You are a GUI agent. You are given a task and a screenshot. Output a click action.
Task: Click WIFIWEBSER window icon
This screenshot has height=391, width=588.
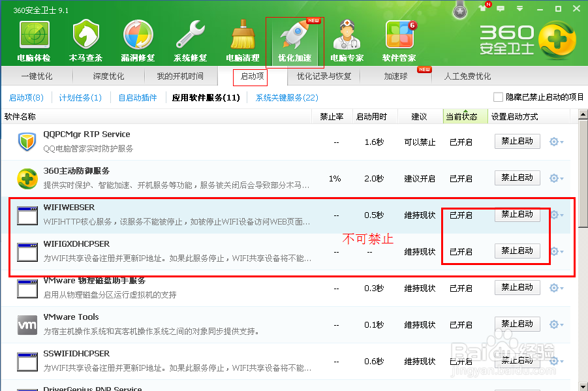(x=27, y=215)
